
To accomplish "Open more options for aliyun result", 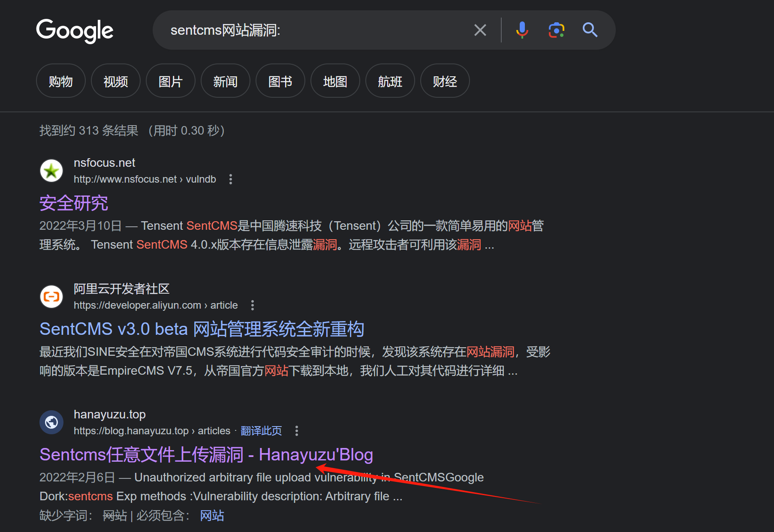I will tap(253, 305).
